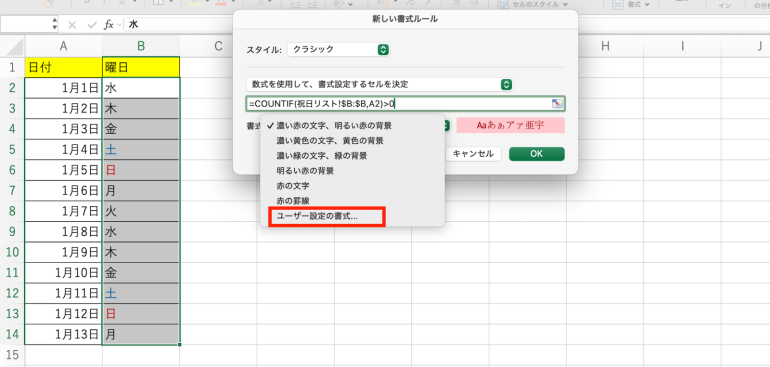Click the blue 土 cell in row 5
770x367 pixels.
[141, 149]
